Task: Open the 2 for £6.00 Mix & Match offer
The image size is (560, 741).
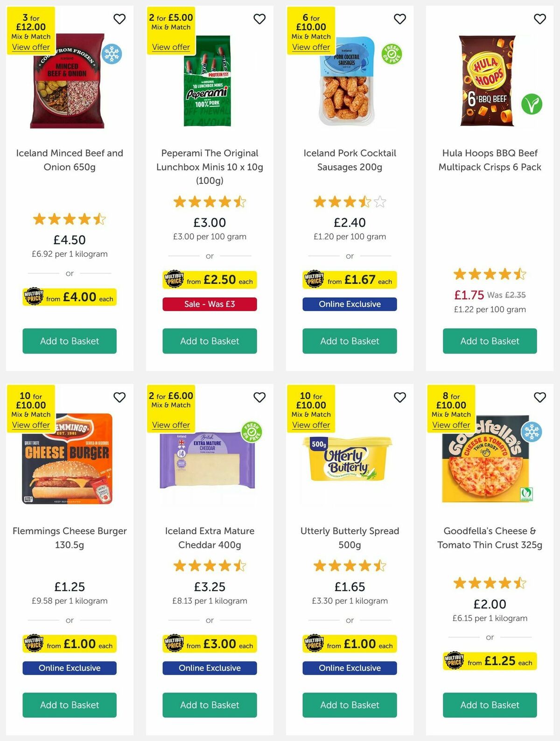Action: (x=171, y=425)
